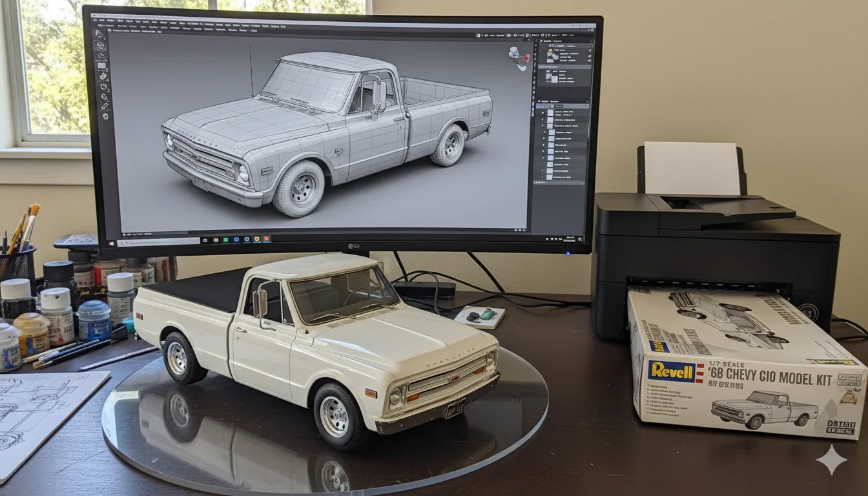Open the green app icon next to Chrome
Image resolution: width=868 pixels, height=496 pixels.
225,240
